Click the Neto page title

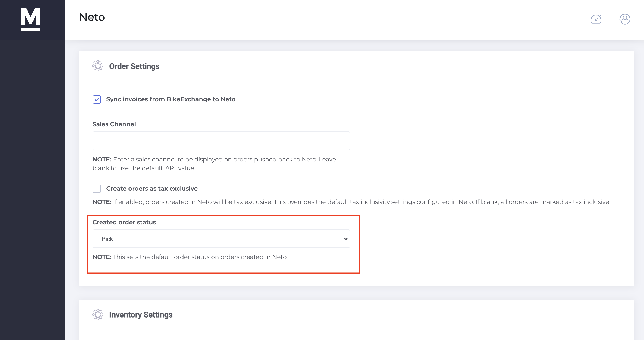(x=92, y=17)
